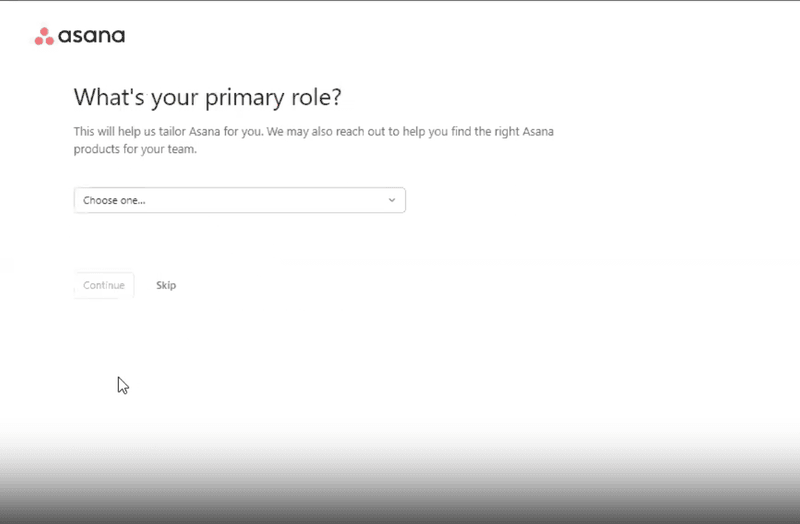Click the 'What's your primary role?' heading
Screen dimensions: 800x524
click(208, 98)
